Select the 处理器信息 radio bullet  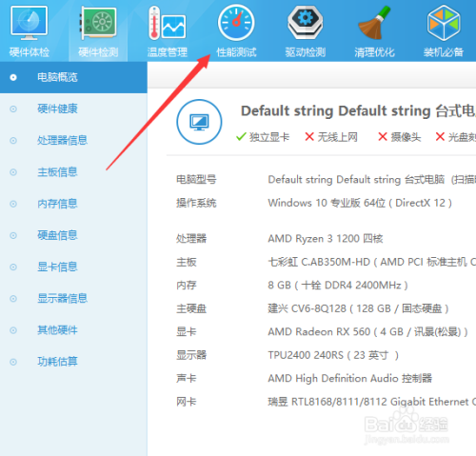click(13, 141)
